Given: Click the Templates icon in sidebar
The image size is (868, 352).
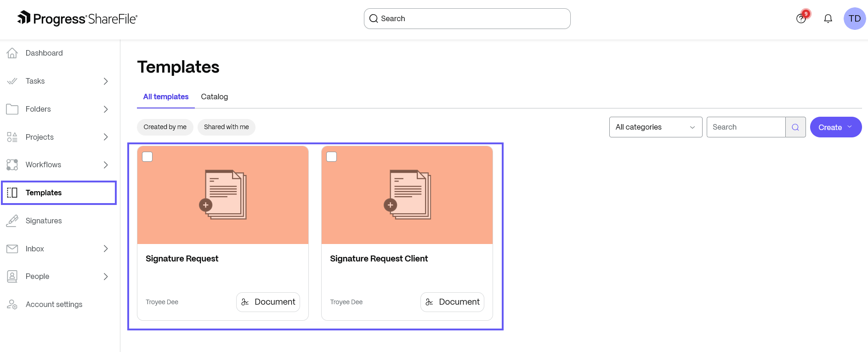Looking at the screenshot, I should (x=12, y=193).
